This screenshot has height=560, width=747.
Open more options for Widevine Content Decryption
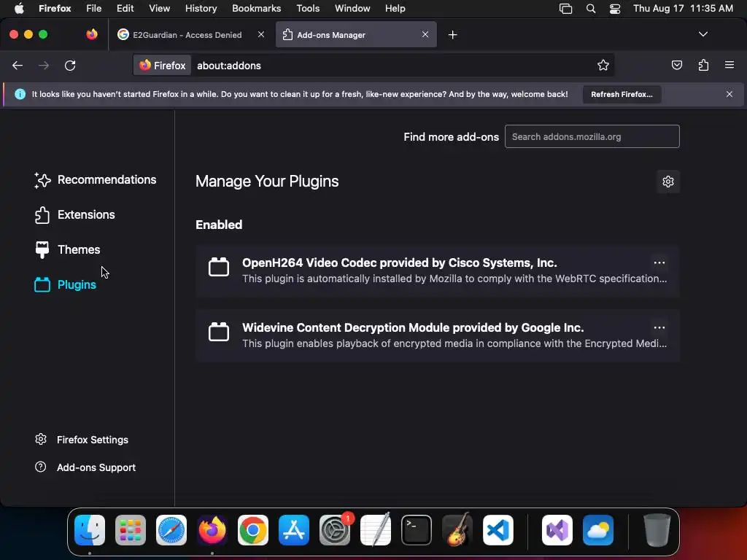pos(659,327)
